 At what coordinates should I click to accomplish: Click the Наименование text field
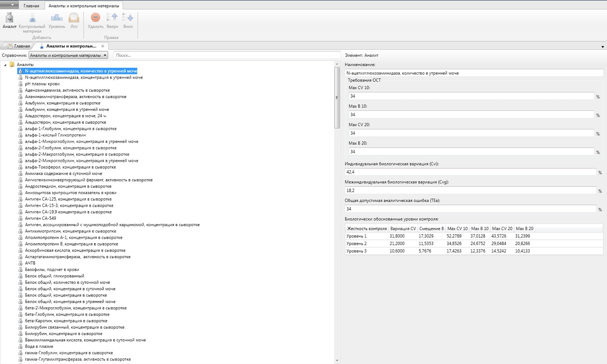click(x=474, y=73)
